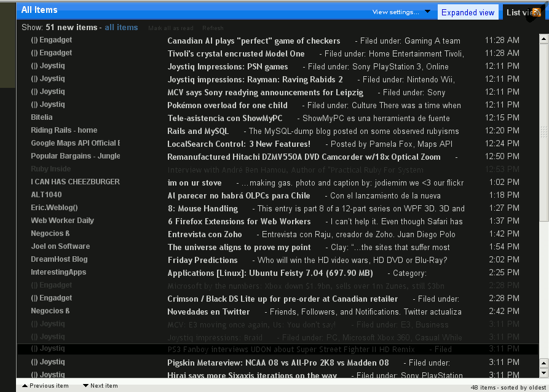Open Pigskin Metareview NCAA 08 item
Screen dimensions: 549x392
click(278, 363)
